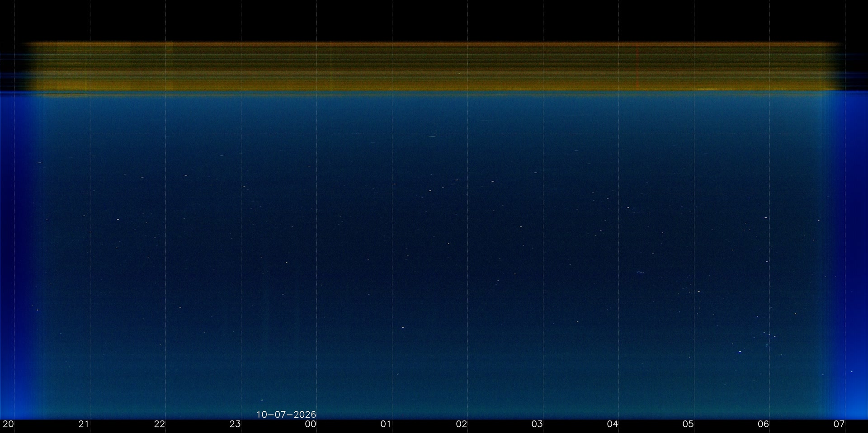Click the 00 midnight hour label
This screenshot has height=433, width=868.
(310, 424)
